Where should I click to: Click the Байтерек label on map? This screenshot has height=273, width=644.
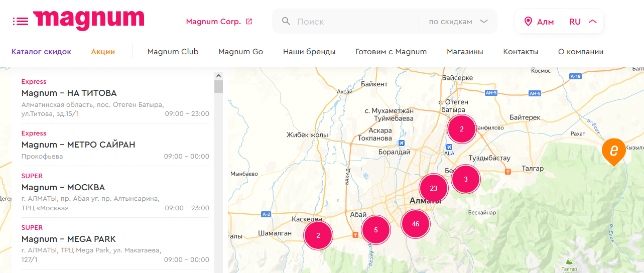point(525,117)
